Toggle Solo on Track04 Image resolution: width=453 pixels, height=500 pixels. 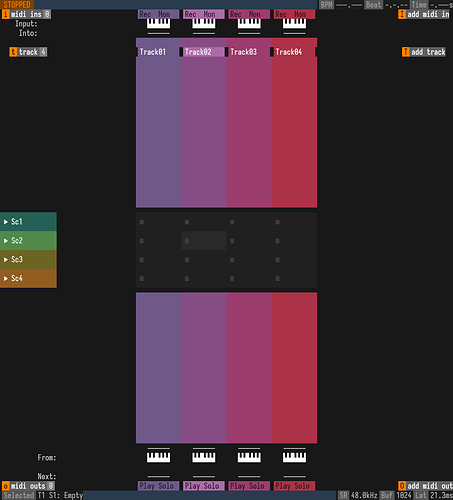pos(302,486)
